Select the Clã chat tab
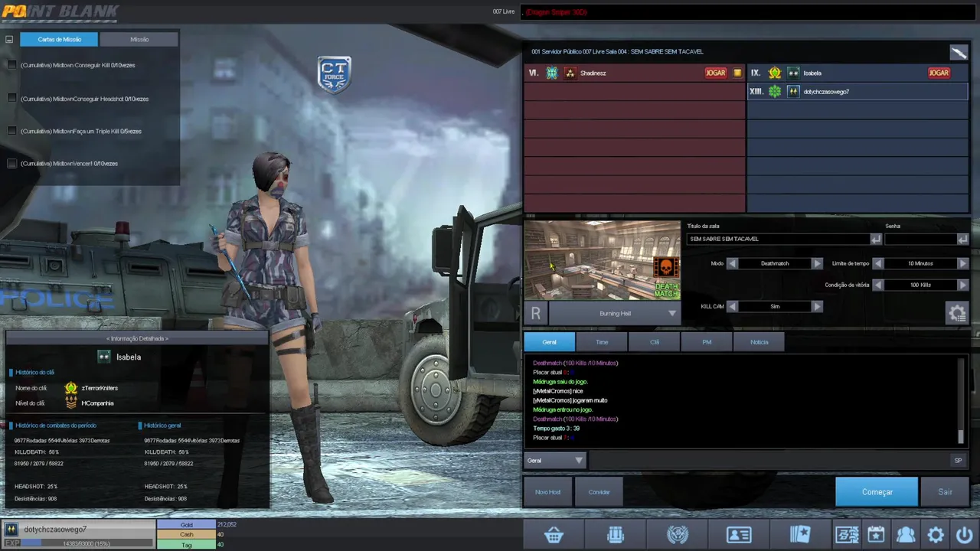Viewport: 980px width, 551px height. (x=655, y=342)
